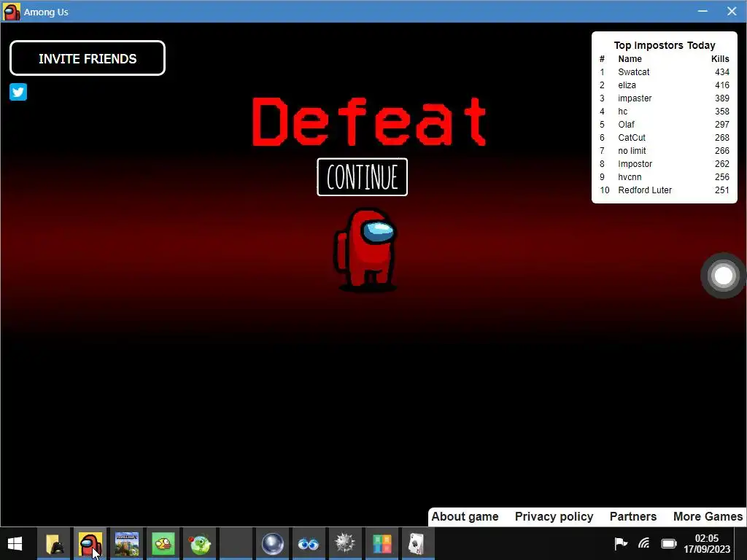
Task: Open the network signal tray icon
Action: tap(644, 543)
